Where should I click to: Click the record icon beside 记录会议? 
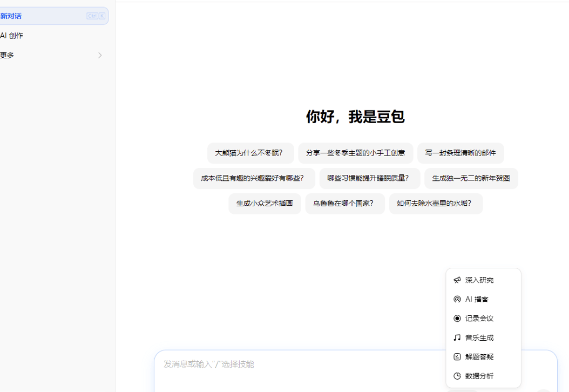[x=457, y=319]
